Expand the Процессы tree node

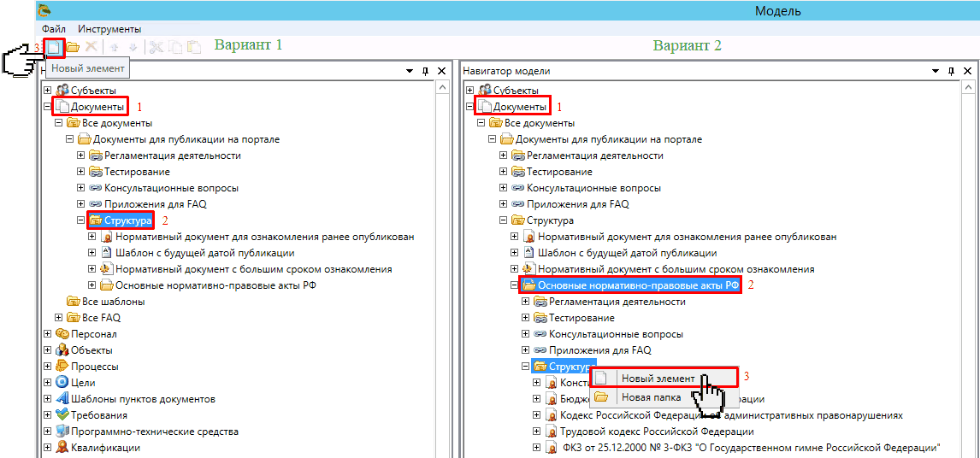pos(48,367)
